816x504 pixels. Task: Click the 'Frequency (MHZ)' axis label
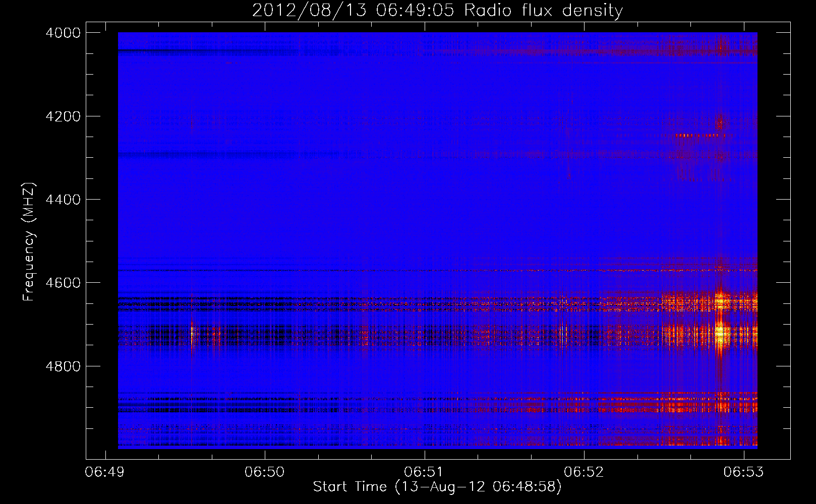coord(29,242)
